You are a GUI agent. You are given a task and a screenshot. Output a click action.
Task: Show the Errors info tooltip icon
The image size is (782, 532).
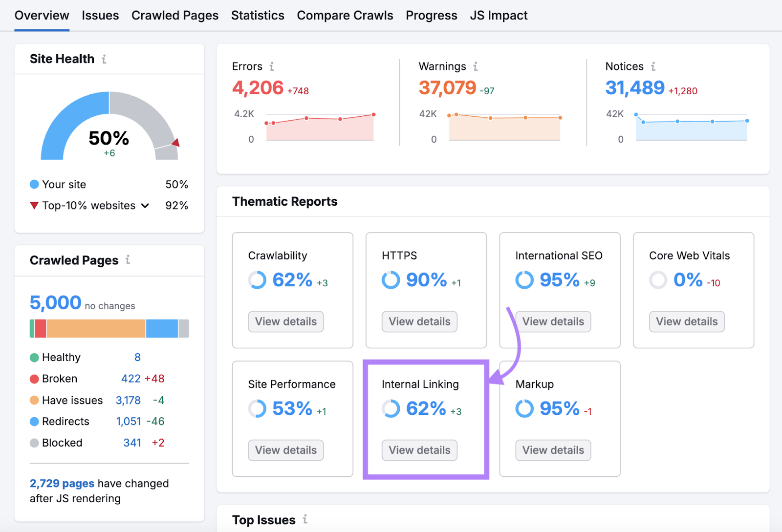pyautogui.click(x=272, y=66)
